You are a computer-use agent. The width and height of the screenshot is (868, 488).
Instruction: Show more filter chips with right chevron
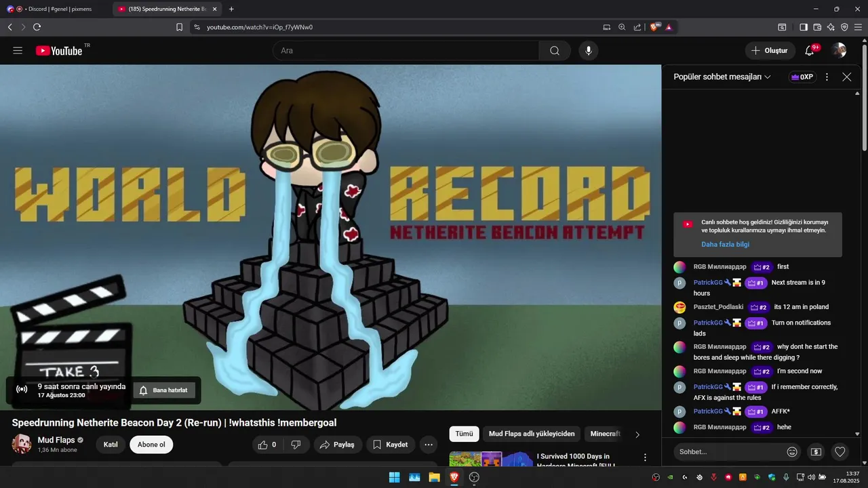click(637, 434)
